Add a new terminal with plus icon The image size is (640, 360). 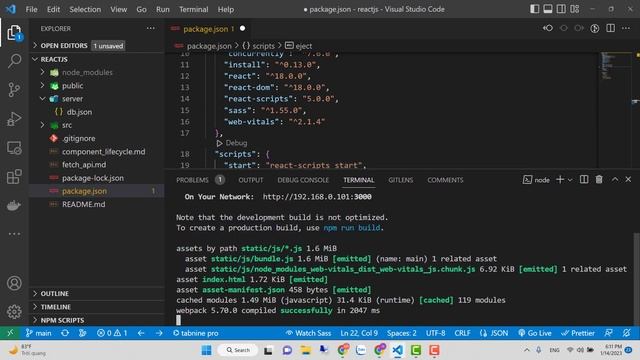(560, 180)
